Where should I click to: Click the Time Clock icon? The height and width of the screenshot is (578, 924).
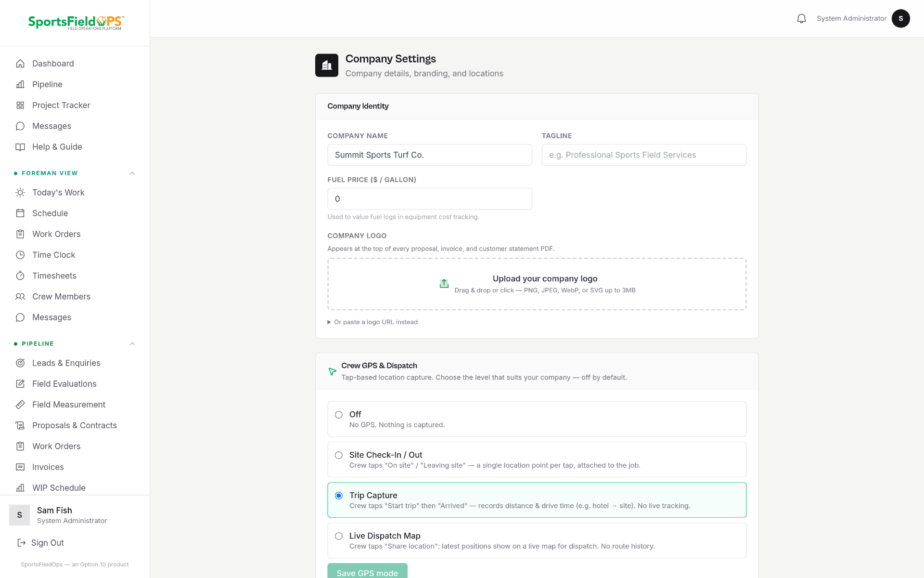(20, 255)
